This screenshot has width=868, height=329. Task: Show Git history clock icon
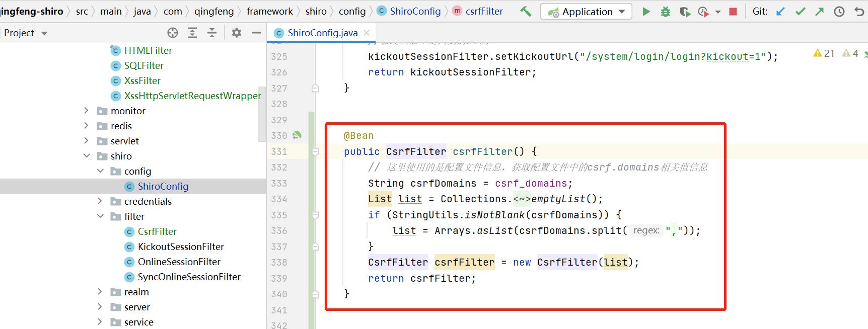pos(839,12)
